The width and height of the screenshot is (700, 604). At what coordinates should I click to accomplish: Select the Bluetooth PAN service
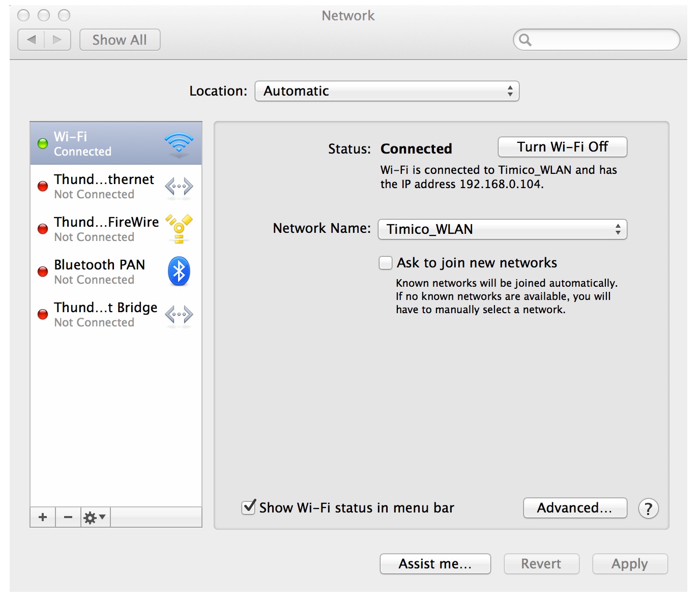tap(116, 272)
